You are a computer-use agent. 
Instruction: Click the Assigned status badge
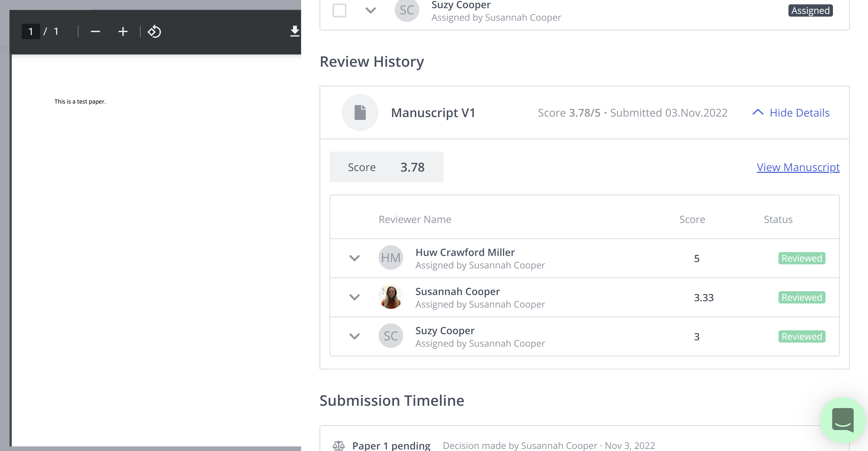(x=810, y=10)
